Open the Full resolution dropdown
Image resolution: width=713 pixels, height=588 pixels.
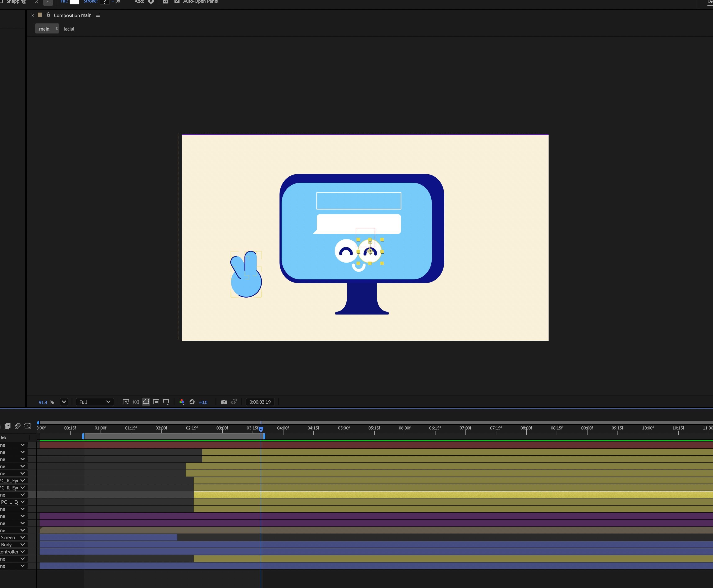(x=94, y=402)
